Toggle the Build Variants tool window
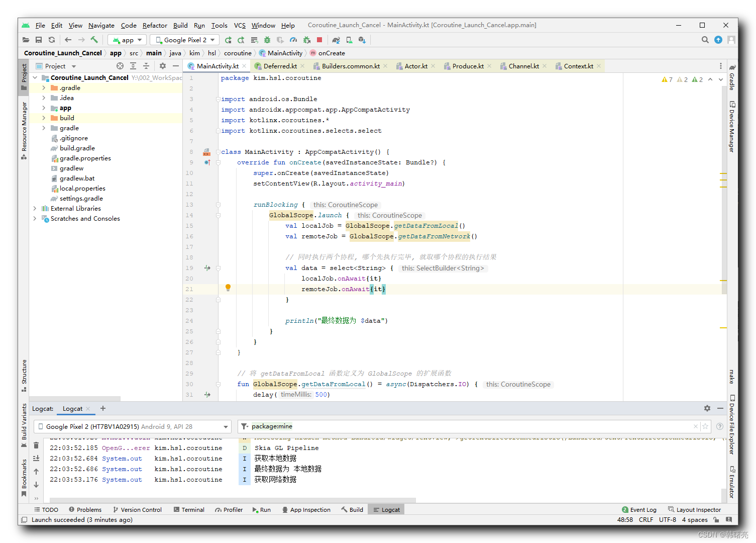 tap(24, 425)
